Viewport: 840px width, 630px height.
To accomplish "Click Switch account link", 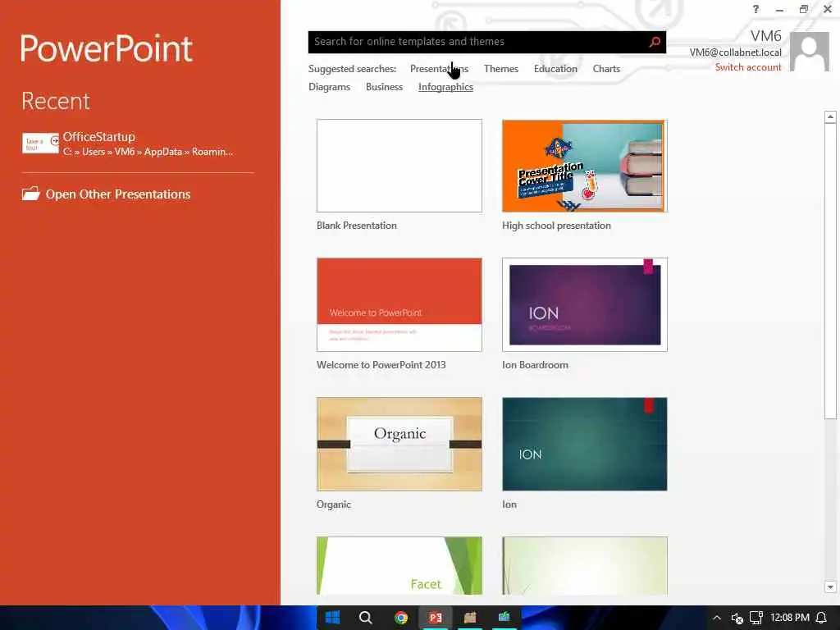I will [x=748, y=67].
